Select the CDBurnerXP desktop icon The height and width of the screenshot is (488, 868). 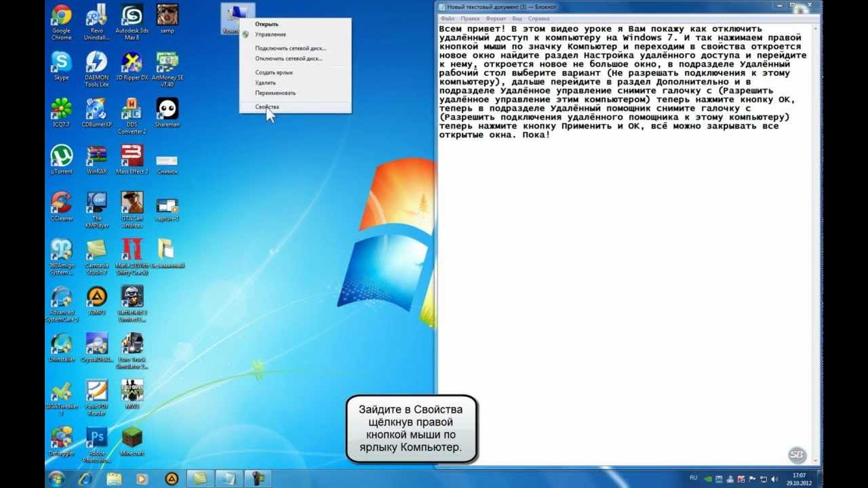[96, 113]
